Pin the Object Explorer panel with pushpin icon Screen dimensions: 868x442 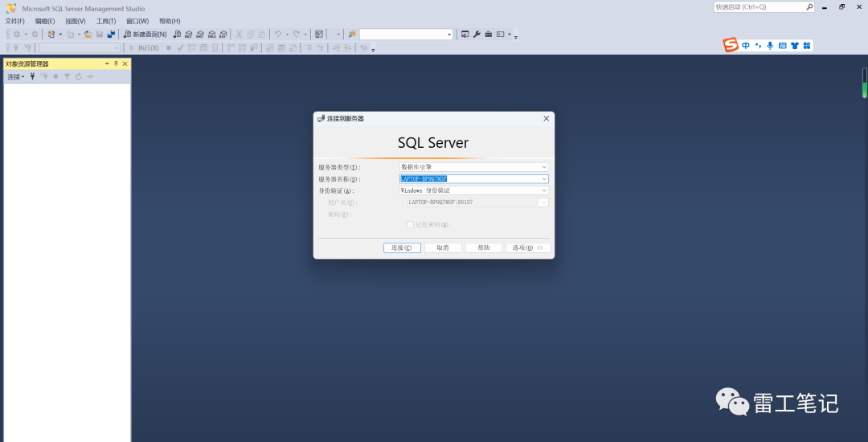click(x=117, y=63)
